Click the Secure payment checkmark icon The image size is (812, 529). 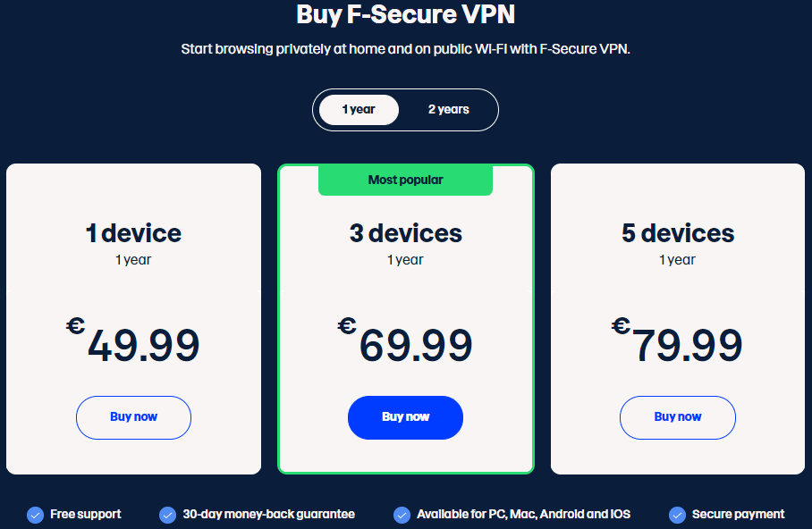pyautogui.click(x=677, y=515)
